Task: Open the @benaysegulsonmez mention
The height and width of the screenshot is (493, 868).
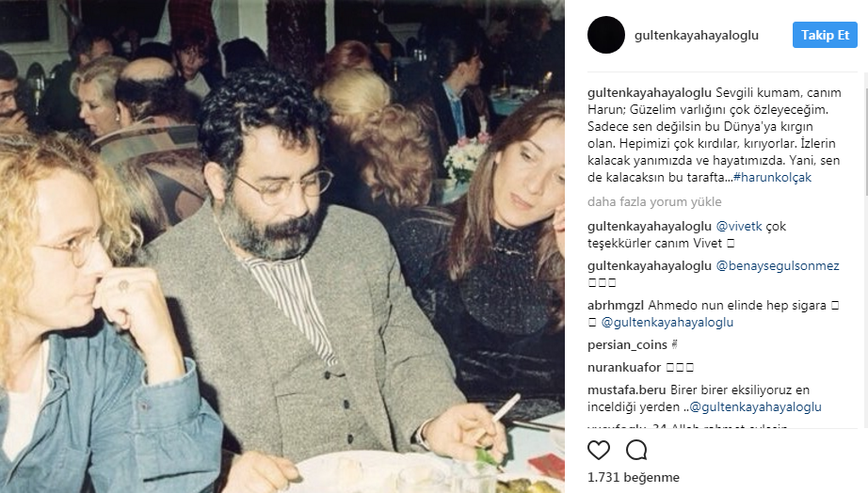Action: (778, 266)
